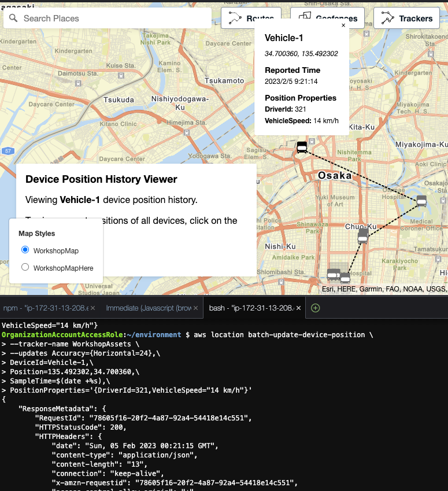The image size is (448, 491).
Task: Click the Vehicle-1 popup title
Action: (x=284, y=38)
